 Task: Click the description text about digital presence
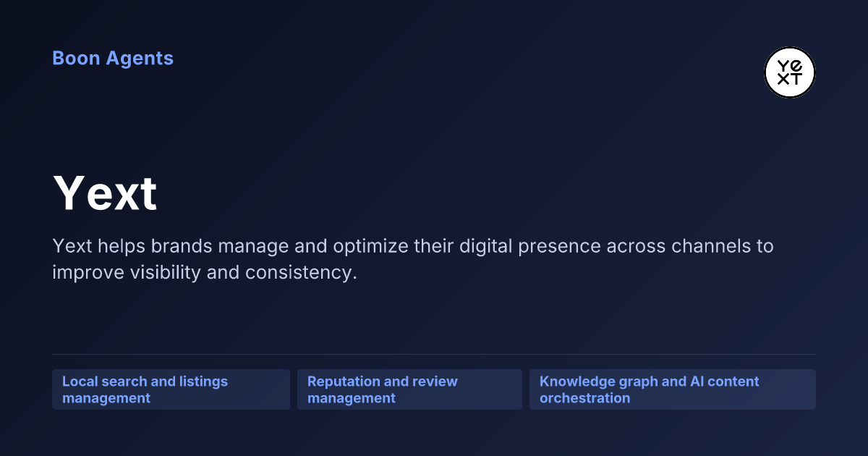coord(413,259)
